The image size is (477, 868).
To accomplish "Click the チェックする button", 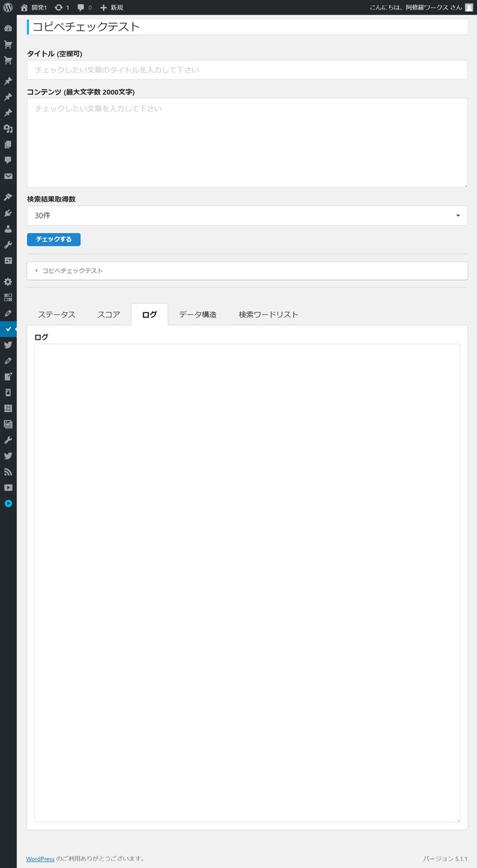I will [54, 239].
